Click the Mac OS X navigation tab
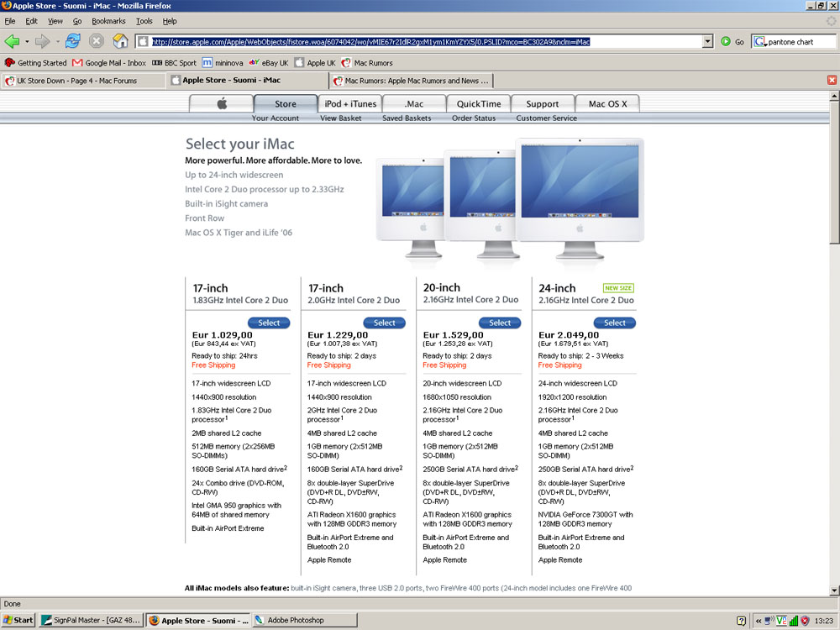Viewport: 840px width, 630px height. pyautogui.click(x=607, y=103)
